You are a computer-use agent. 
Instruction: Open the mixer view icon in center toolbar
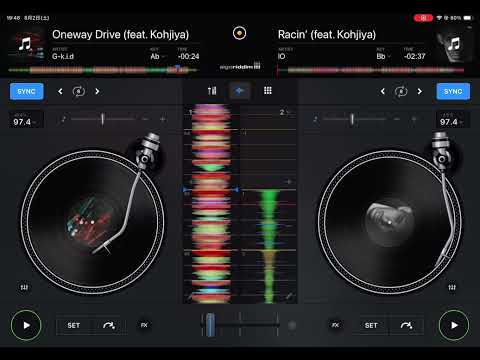point(212,91)
